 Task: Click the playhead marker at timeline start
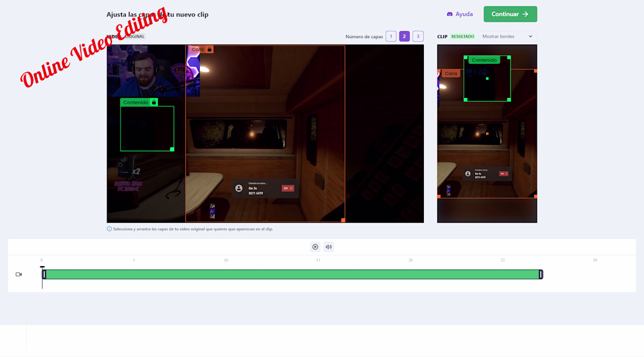42,267
